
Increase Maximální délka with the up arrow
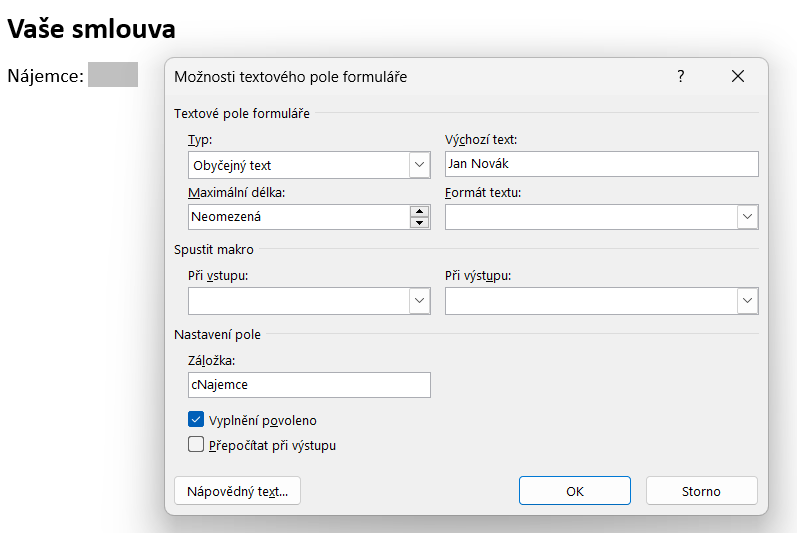[419, 211]
